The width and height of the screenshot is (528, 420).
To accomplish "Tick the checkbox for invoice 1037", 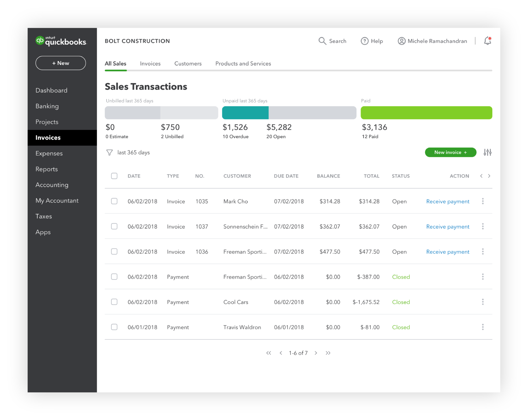I will [114, 226].
